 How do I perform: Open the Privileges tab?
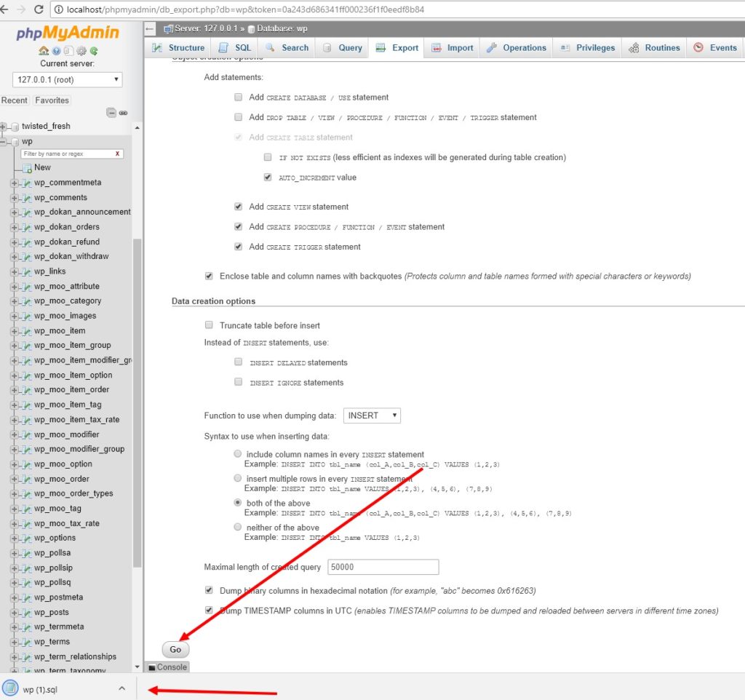(x=587, y=48)
